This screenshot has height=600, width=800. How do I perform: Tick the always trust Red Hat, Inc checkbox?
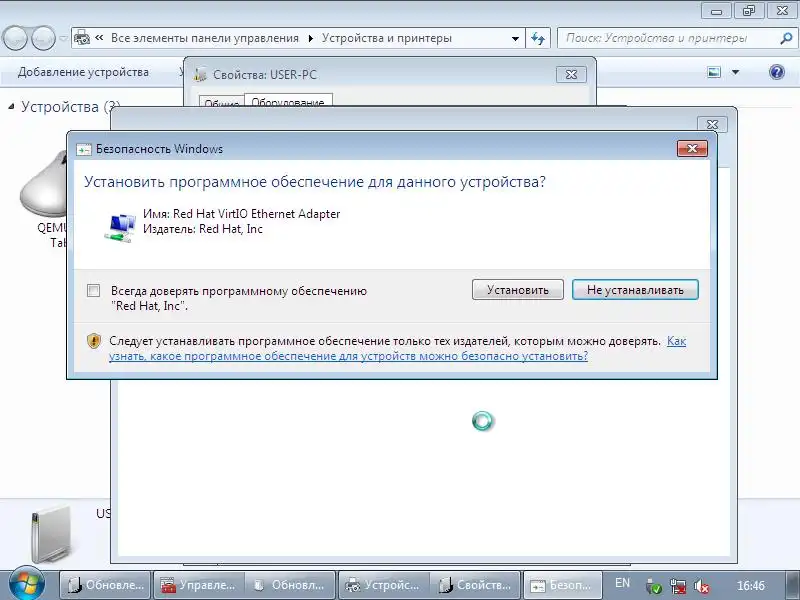click(x=93, y=291)
